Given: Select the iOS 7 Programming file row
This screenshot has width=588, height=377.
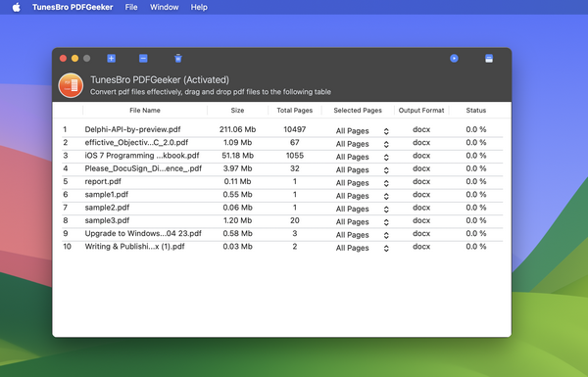Looking at the screenshot, I should tap(282, 156).
